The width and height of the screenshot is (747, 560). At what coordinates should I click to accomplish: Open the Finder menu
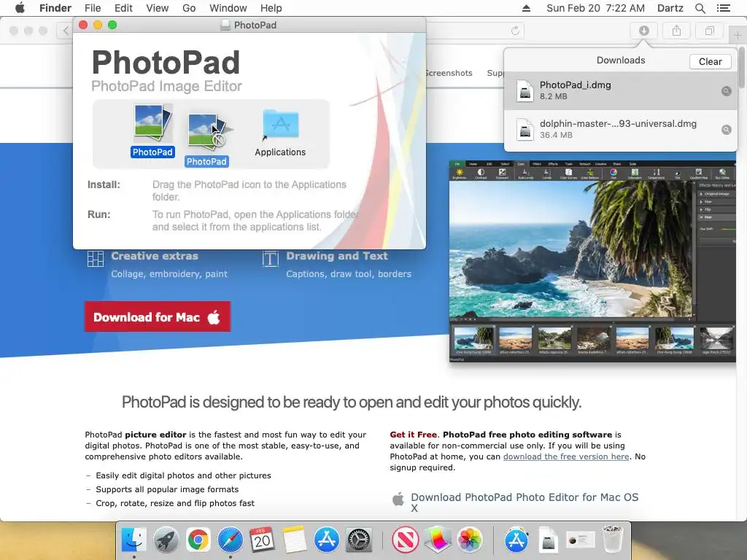tap(55, 8)
